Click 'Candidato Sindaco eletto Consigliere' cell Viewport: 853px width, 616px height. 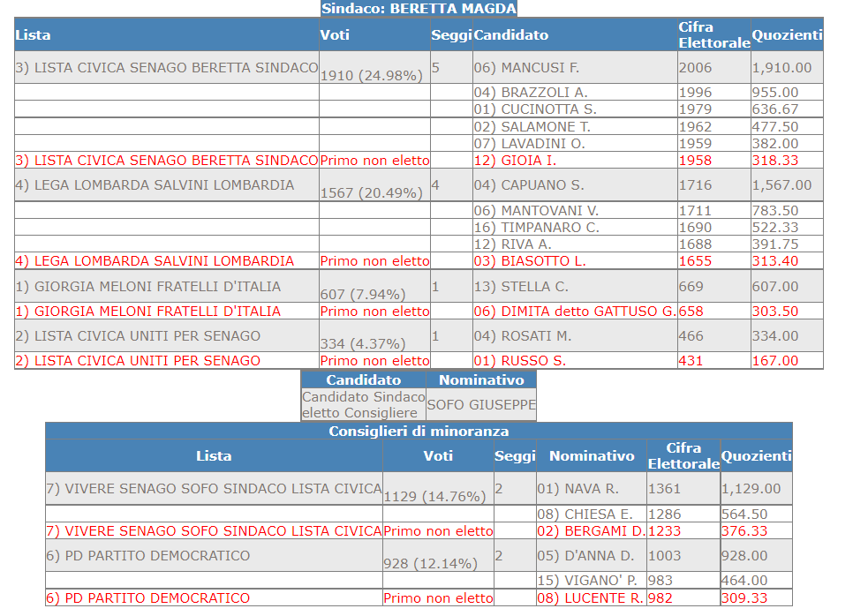[x=364, y=404]
